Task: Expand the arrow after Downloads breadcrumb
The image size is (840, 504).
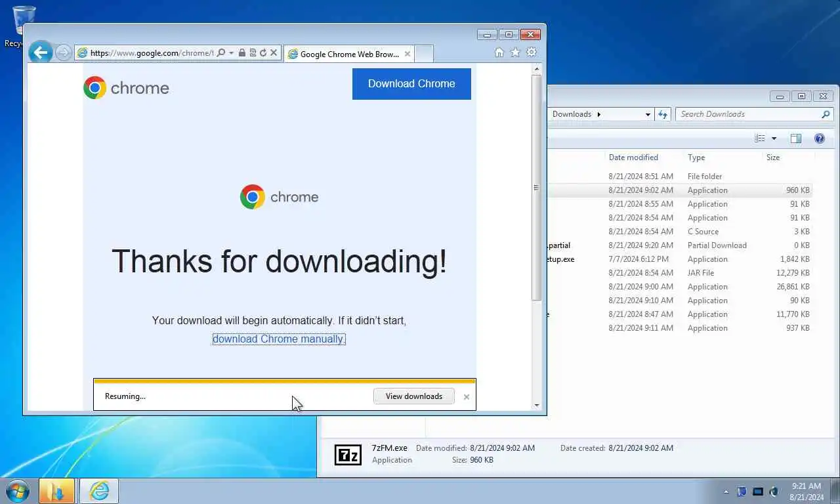Action: click(598, 114)
